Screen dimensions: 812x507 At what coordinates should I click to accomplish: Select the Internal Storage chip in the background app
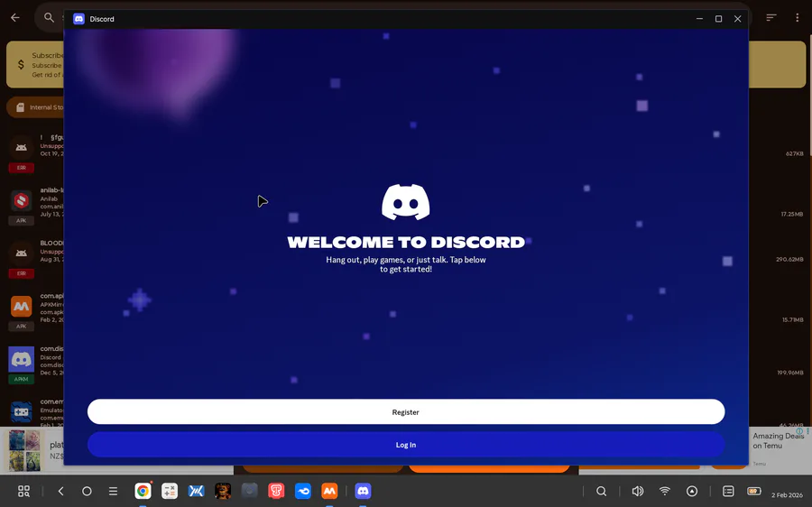(x=35, y=107)
